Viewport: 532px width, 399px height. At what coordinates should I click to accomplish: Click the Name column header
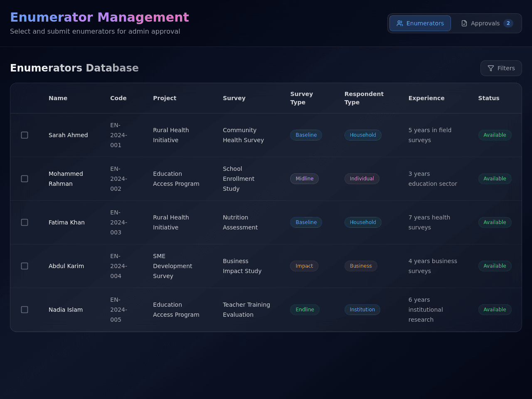58,98
